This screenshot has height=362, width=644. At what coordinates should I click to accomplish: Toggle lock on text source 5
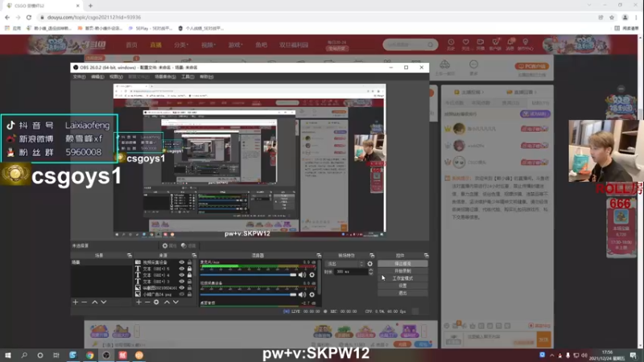click(x=189, y=269)
